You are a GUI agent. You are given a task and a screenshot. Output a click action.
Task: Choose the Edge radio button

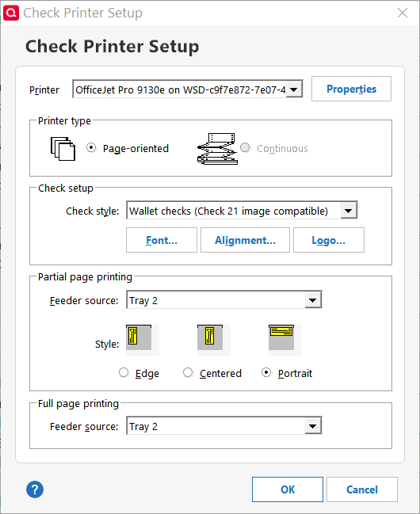(124, 373)
